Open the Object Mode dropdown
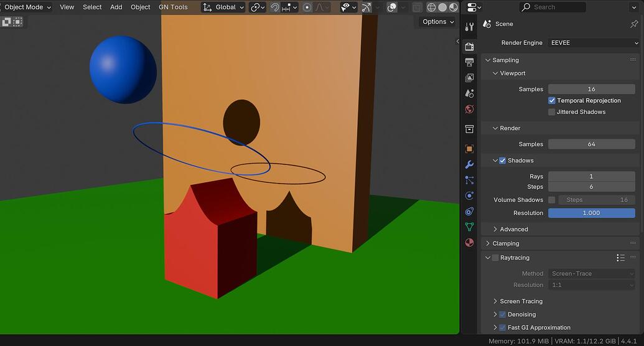The width and height of the screenshot is (644, 346). [27, 7]
